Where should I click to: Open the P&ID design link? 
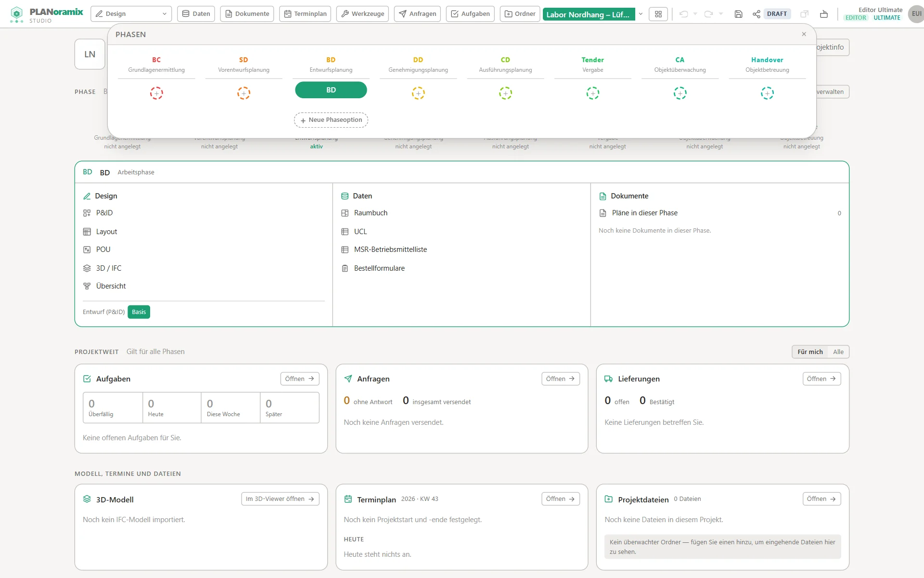point(104,213)
